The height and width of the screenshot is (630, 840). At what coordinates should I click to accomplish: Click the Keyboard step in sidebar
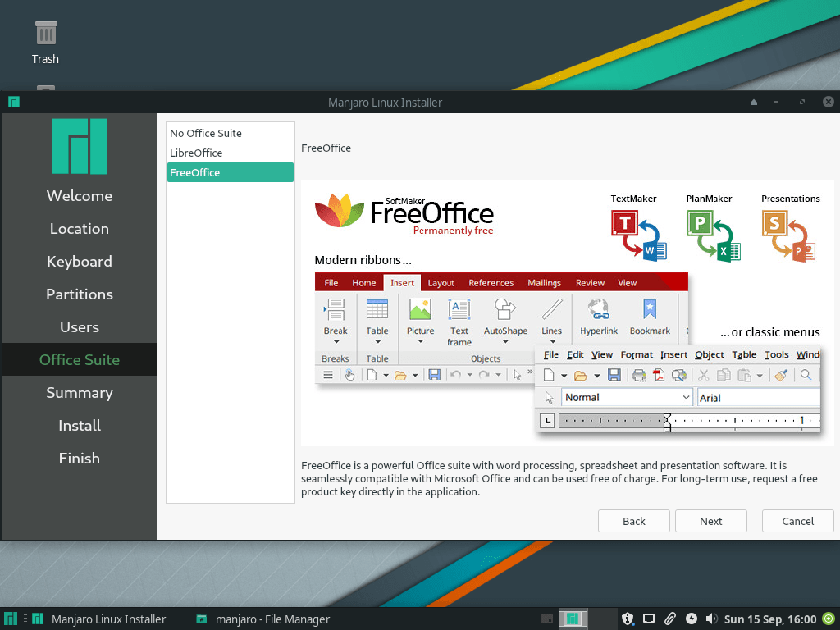(80, 262)
